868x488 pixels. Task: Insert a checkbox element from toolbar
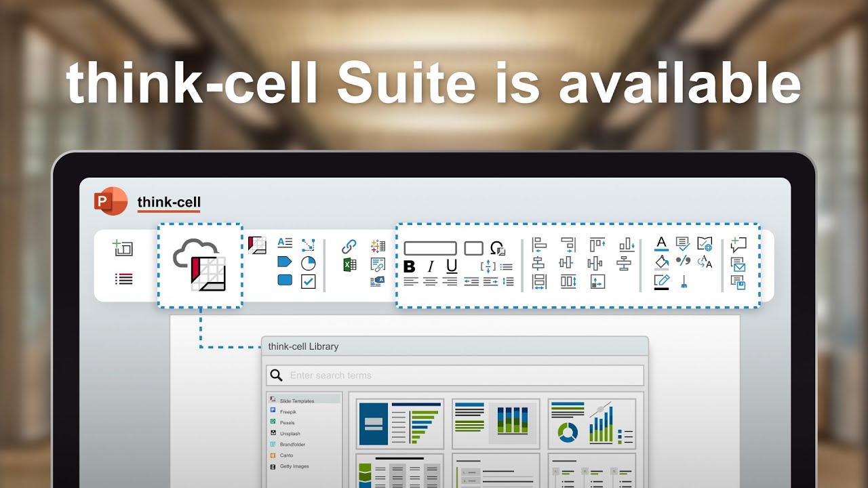tap(308, 281)
